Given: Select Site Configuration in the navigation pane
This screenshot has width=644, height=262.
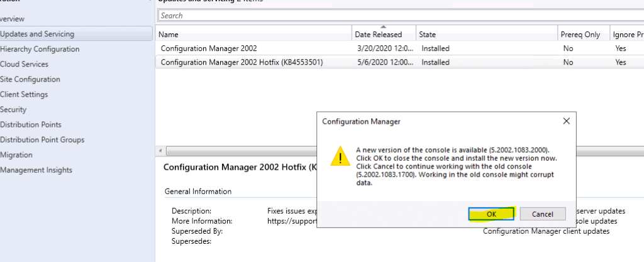Looking at the screenshot, I should tap(30, 80).
